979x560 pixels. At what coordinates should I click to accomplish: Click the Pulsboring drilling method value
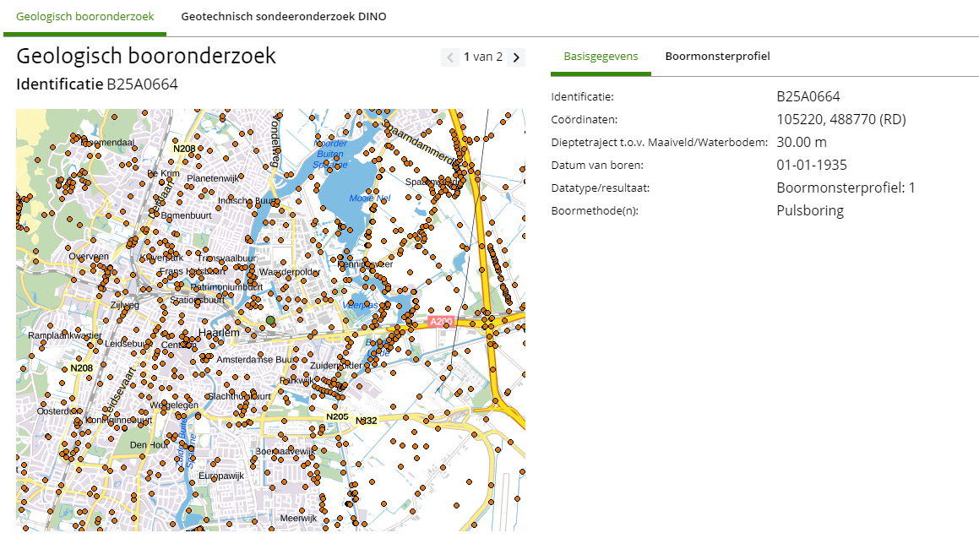click(809, 211)
